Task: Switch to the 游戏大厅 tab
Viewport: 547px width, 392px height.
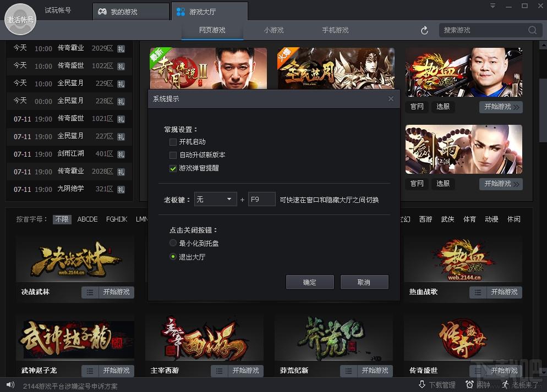Action: pos(210,12)
